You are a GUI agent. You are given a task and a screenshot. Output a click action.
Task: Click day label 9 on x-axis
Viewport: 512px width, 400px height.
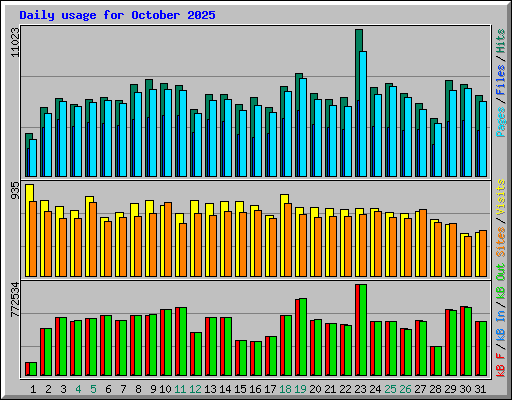click(x=153, y=389)
